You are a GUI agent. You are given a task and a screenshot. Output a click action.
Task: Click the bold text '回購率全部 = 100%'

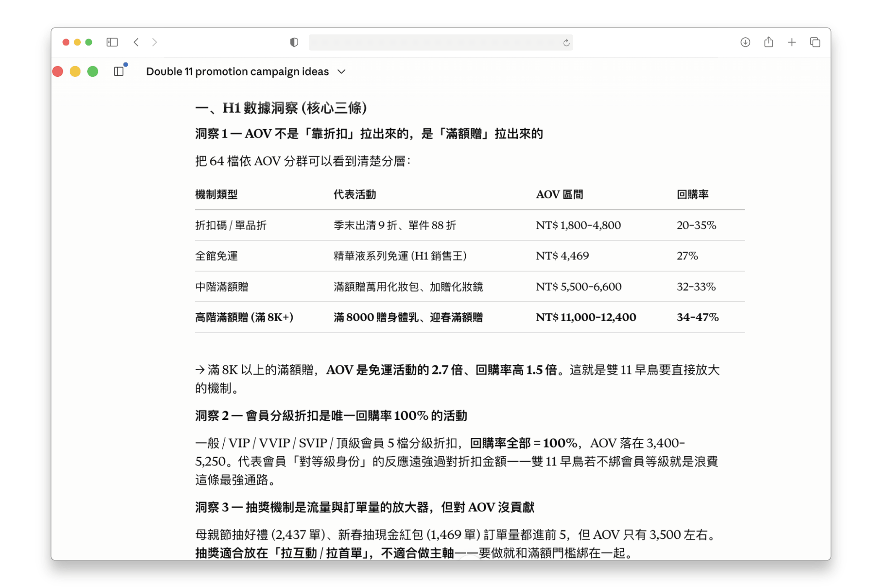point(524,443)
